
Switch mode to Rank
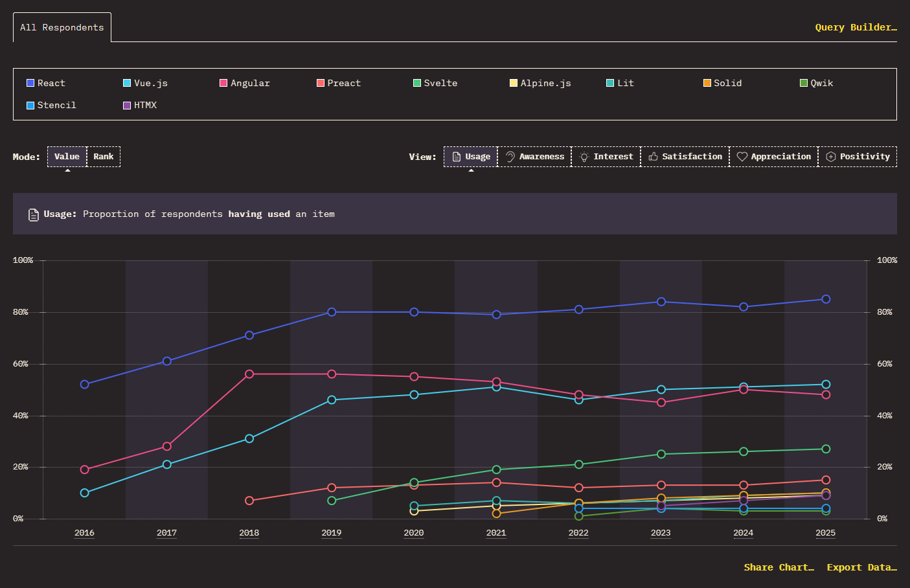104,157
